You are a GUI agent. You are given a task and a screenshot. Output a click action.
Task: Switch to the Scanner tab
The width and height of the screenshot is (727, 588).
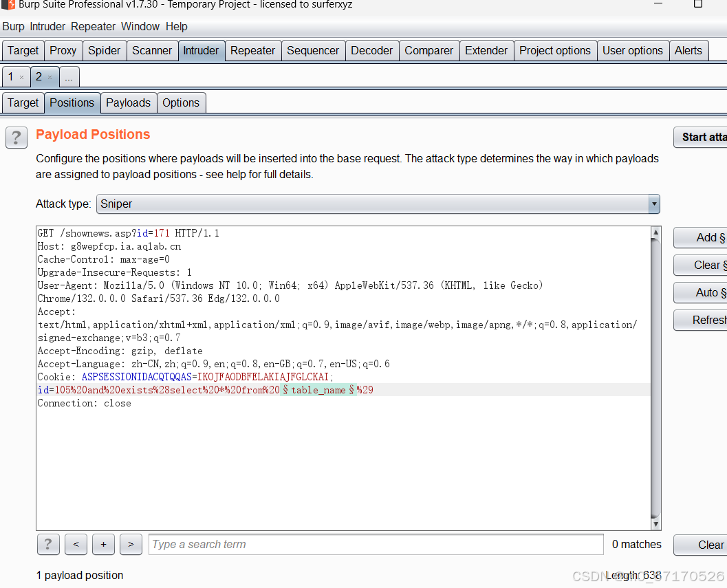pyautogui.click(x=152, y=50)
